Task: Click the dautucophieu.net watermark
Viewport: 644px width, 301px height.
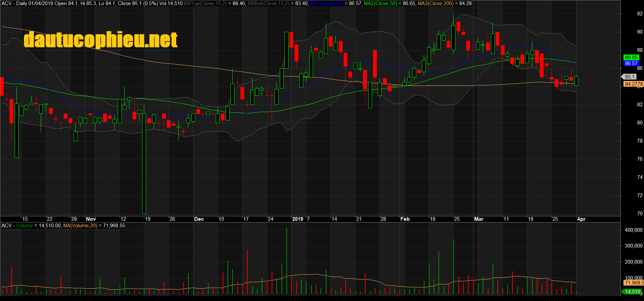Action: click(x=100, y=40)
